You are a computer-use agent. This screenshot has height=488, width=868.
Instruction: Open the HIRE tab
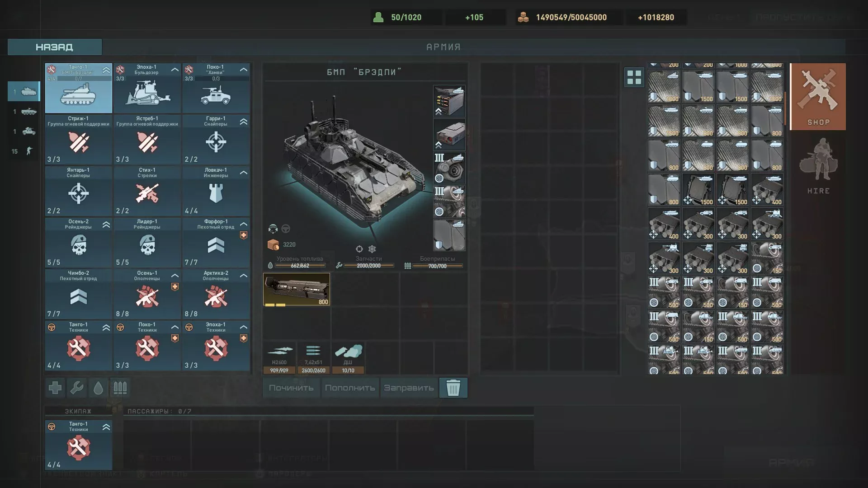(818, 166)
